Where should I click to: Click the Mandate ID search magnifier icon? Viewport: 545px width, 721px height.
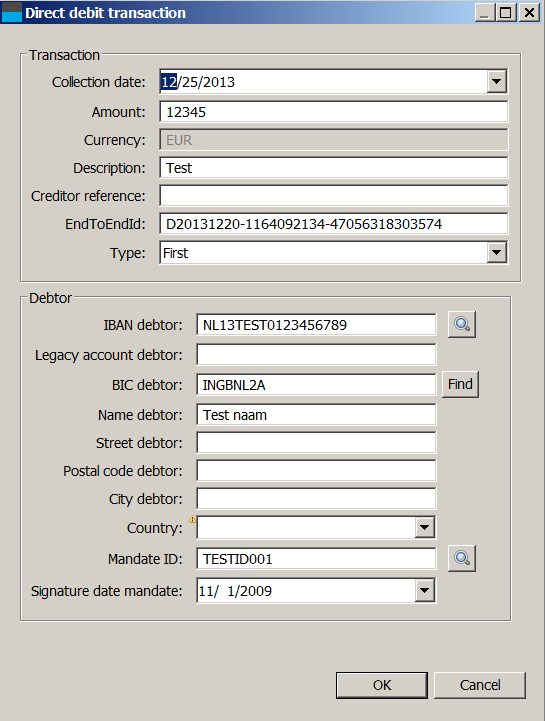(x=462, y=558)
